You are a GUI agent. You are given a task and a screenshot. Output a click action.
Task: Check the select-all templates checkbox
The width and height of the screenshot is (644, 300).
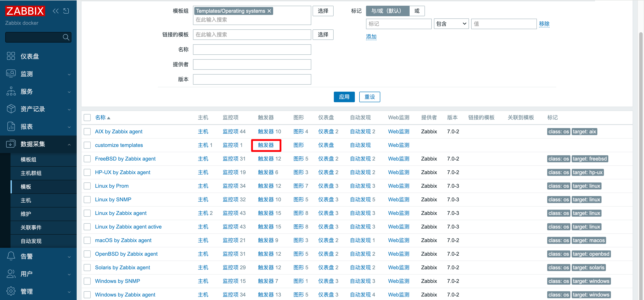(87, 118)
